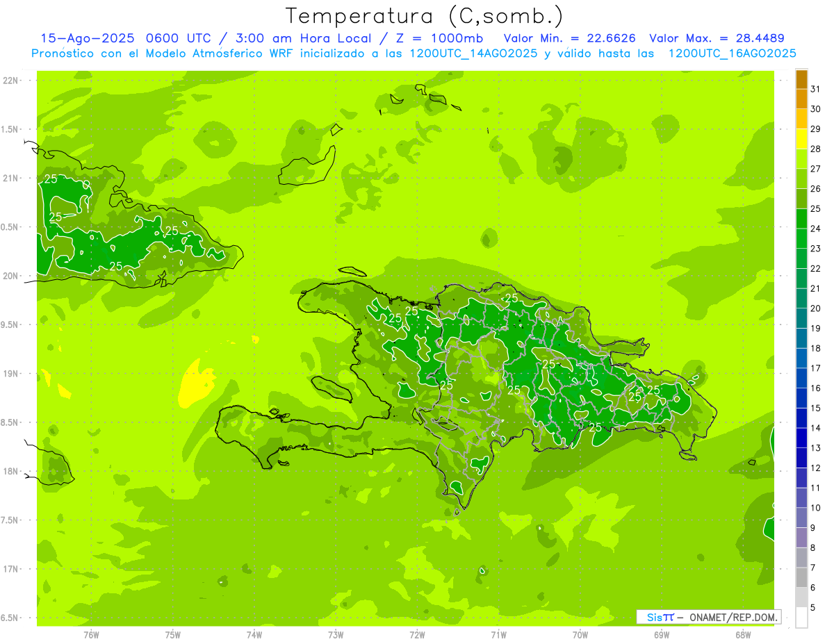Click the legend value "27"
Viewport: 834px width, 644px height.
815,169
